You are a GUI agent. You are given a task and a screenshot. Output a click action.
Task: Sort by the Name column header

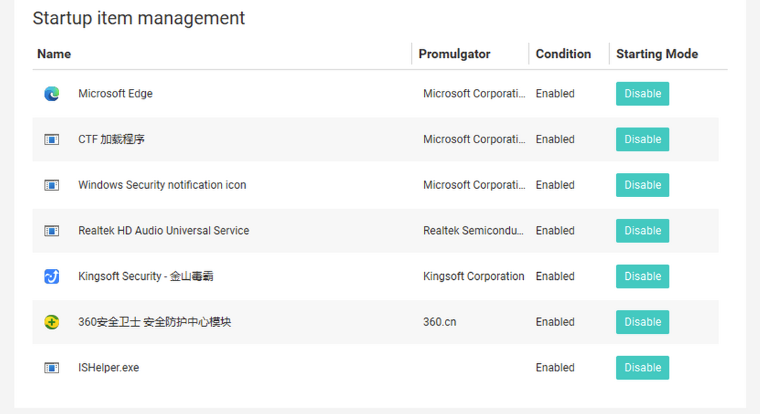54,54
